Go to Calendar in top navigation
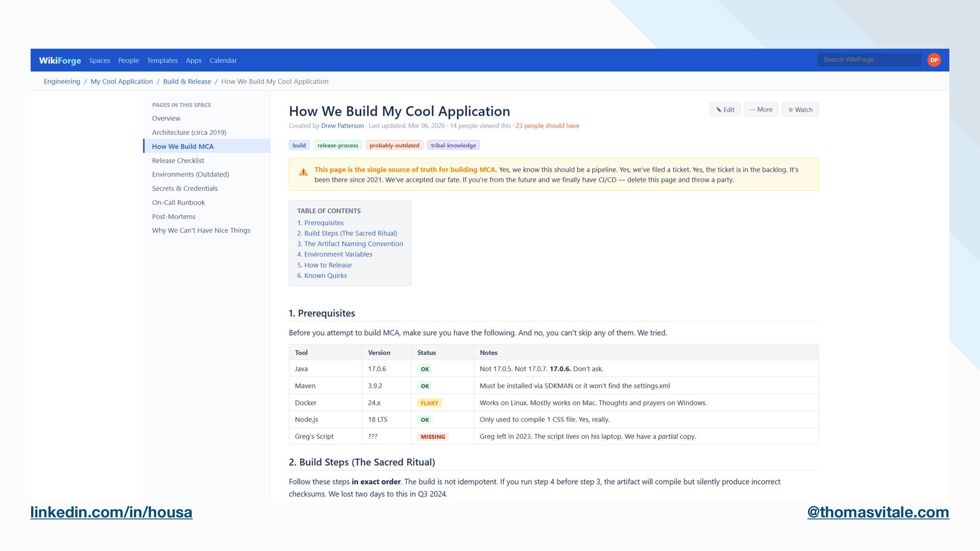 tap(223, 60)
